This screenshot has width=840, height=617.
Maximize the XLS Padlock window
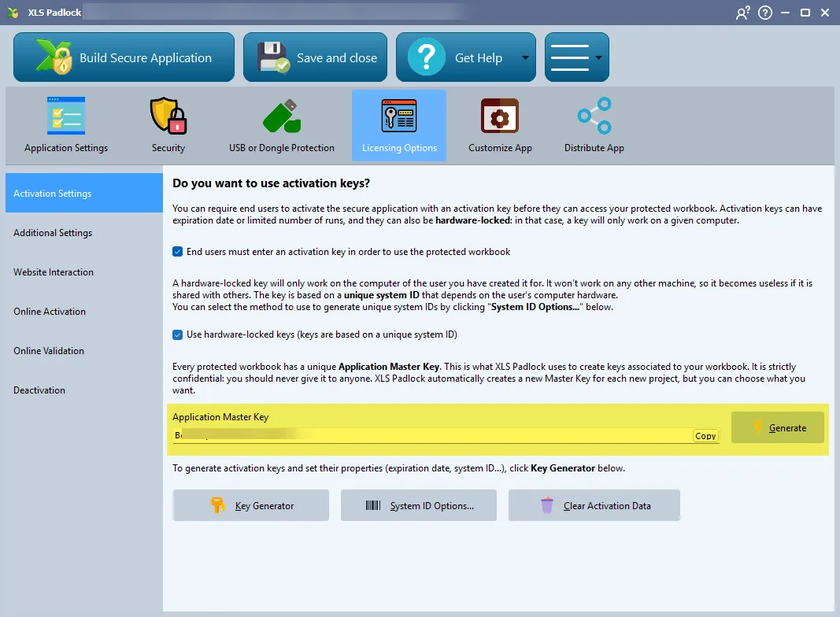click(805, 13)
